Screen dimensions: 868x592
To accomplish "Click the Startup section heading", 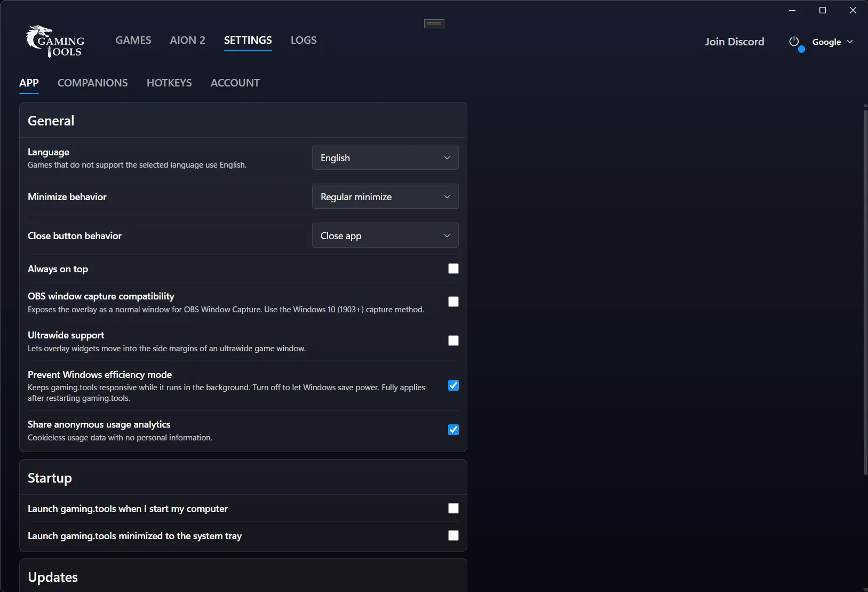I will [x=50, y=478].
